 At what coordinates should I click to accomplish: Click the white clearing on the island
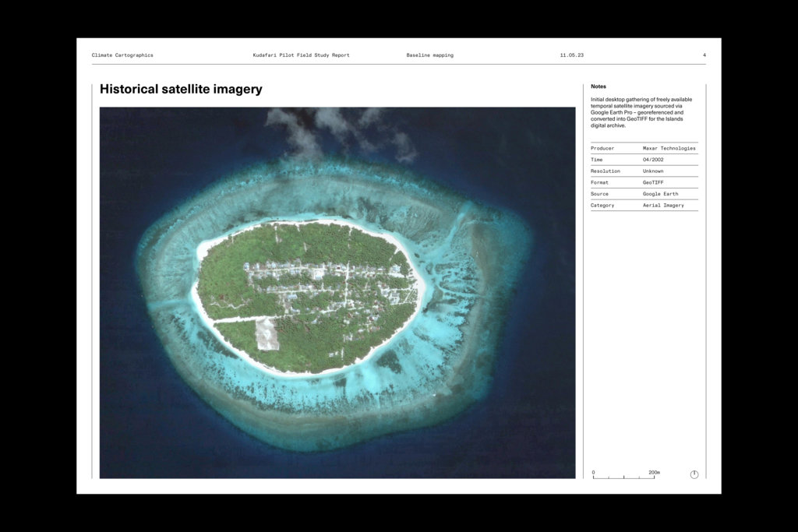click(267, 333)
